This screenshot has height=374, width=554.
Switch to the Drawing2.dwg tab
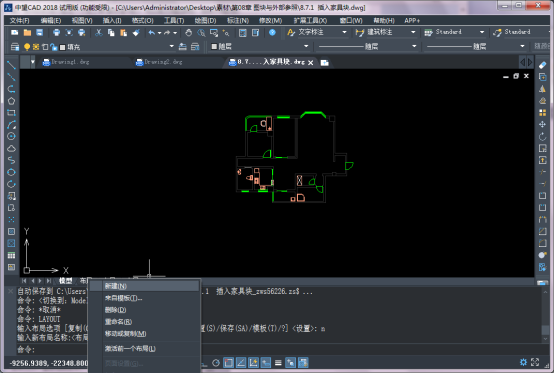point(163,62)
